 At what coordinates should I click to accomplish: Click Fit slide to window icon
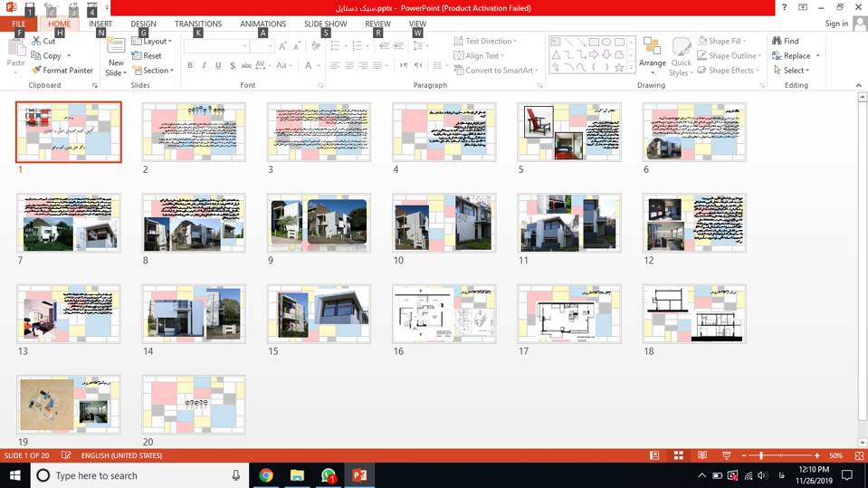click(859, 455)
